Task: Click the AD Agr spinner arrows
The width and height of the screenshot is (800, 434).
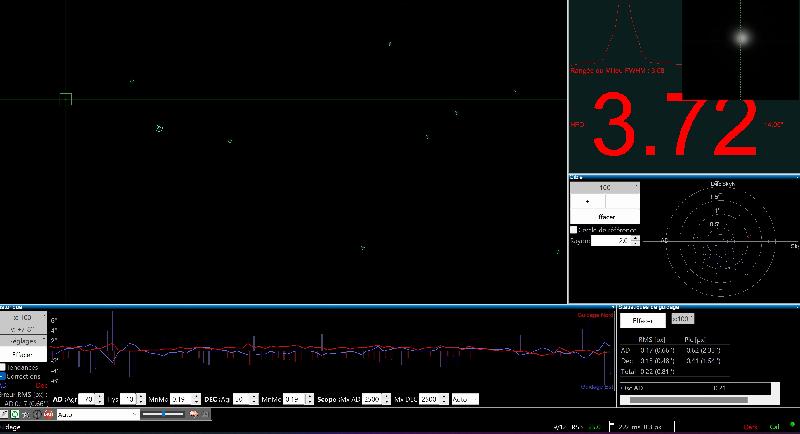Action: [x=99, y=399]
